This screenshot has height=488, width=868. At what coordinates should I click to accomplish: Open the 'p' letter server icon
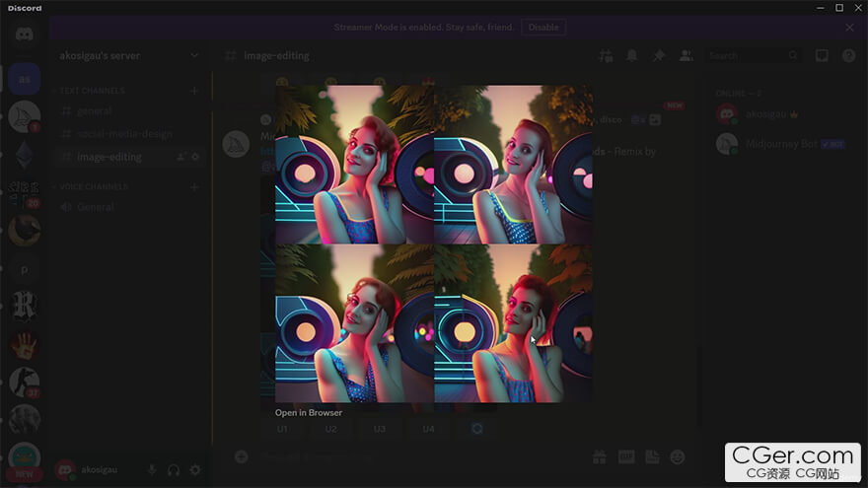click(24, 270)
